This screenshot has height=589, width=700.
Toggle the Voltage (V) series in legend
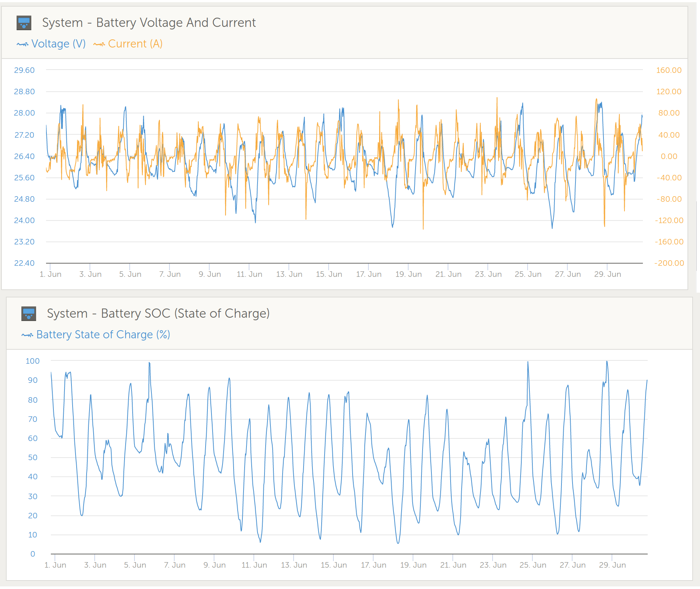[x=58, y=44]
